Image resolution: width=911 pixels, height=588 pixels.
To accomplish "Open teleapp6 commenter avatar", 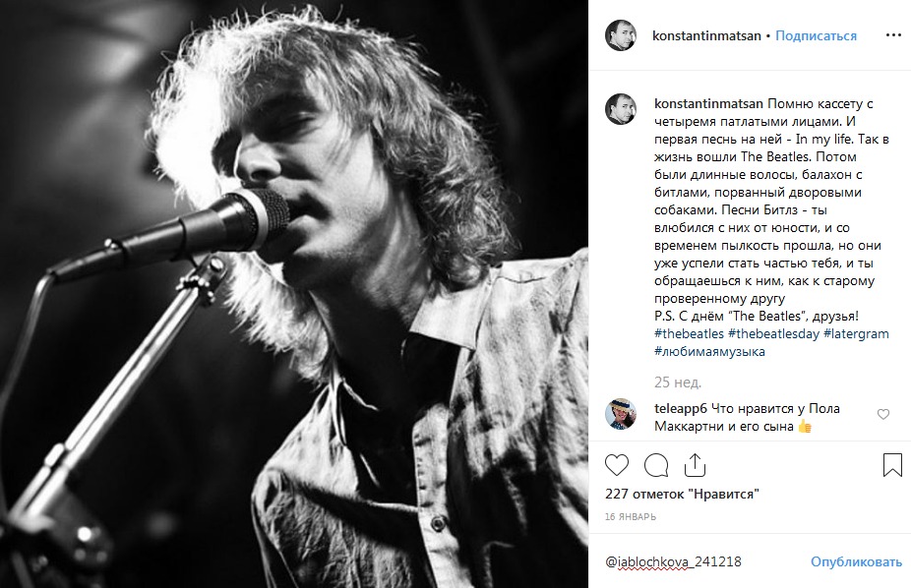I will [621, 414].
